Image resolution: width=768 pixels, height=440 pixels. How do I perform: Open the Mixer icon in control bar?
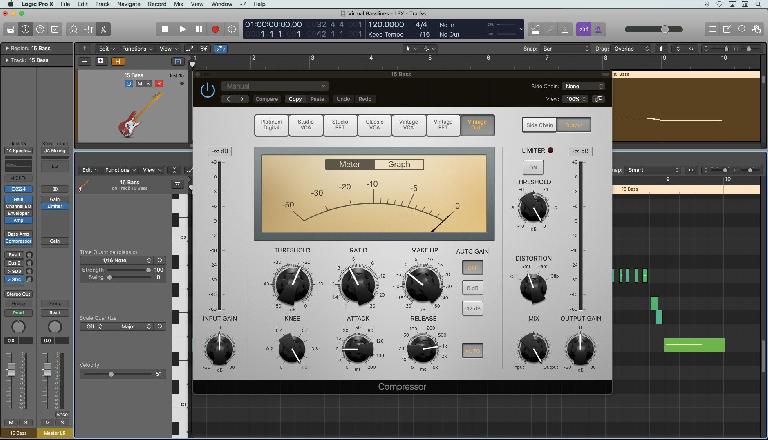pos(89,29)
